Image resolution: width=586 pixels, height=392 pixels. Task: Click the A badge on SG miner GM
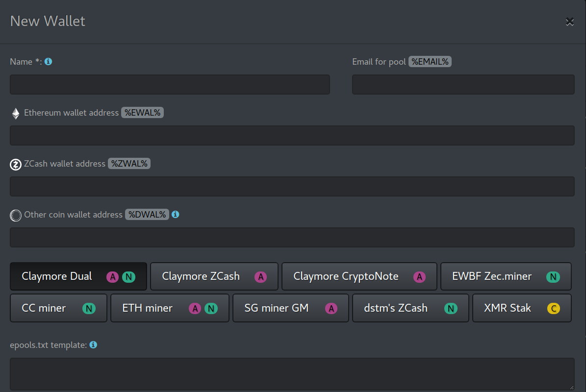tap(331, 308)
